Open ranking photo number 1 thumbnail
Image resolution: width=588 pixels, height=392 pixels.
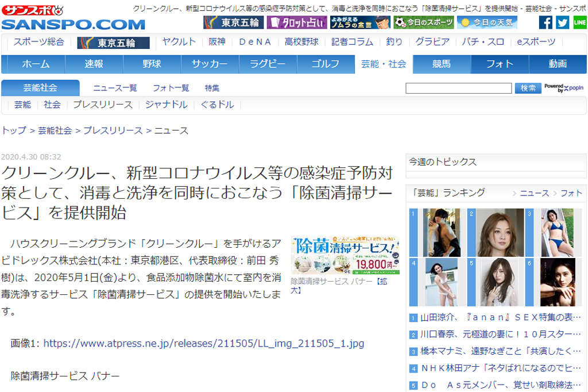(x=442, y=233)
